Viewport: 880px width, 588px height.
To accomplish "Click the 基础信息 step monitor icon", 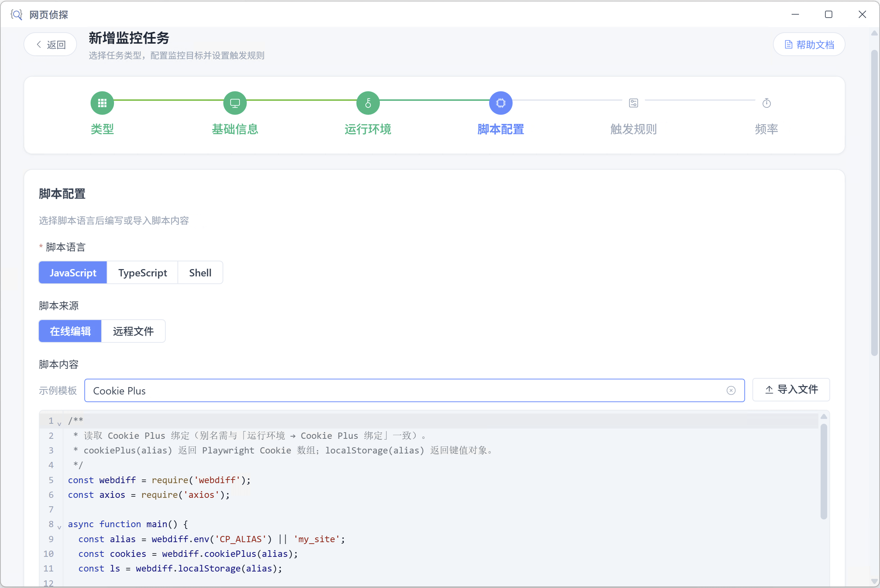I will coord(235,103).
